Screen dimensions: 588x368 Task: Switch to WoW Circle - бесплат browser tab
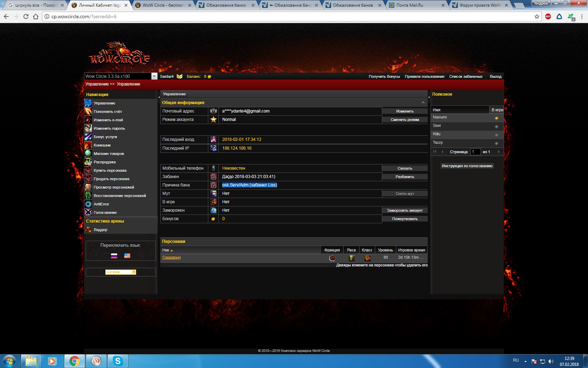(163, 5)
